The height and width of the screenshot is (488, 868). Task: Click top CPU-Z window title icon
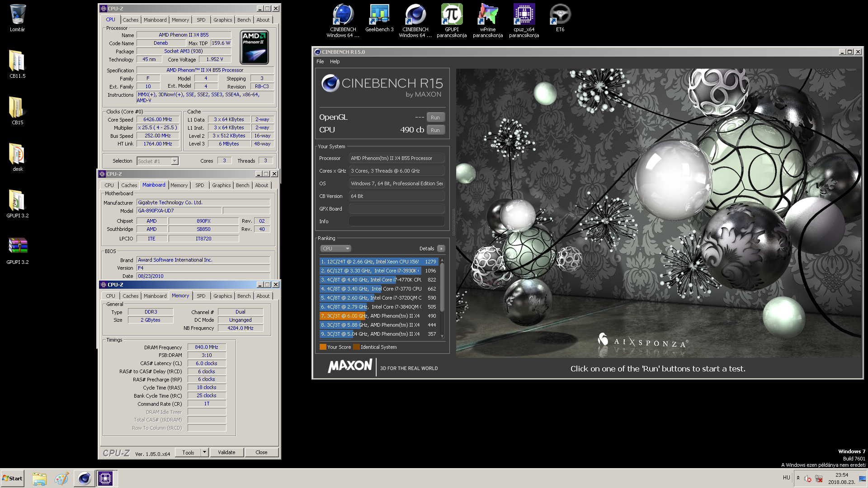click(x=103, y=9)
